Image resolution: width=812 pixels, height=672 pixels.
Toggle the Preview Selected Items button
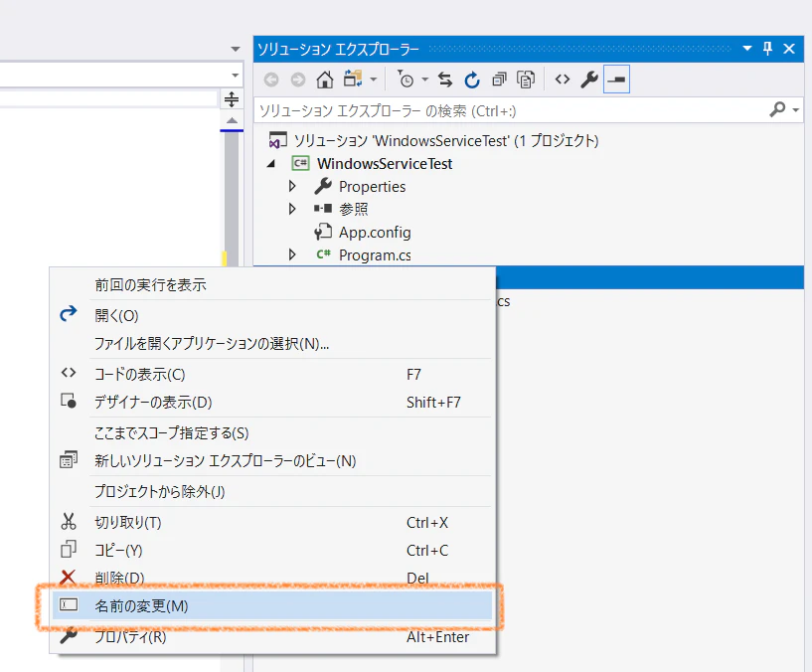point(616,80)
